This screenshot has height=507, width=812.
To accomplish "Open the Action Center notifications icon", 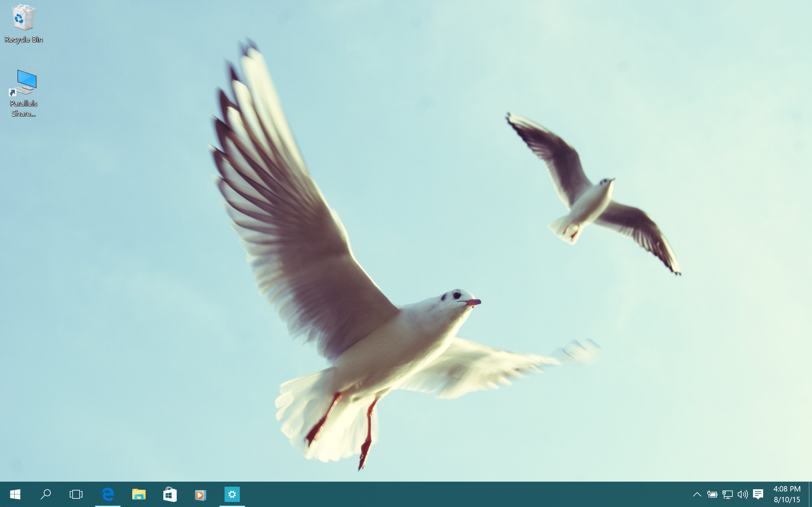I will pyautogui.click(x=758, y=494).
